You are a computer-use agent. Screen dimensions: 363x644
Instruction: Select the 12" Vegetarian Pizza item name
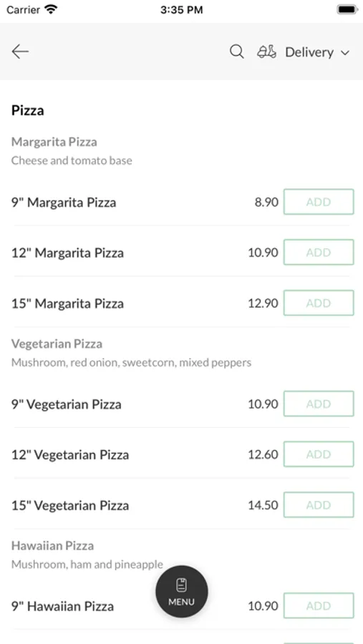click(70, 454)
